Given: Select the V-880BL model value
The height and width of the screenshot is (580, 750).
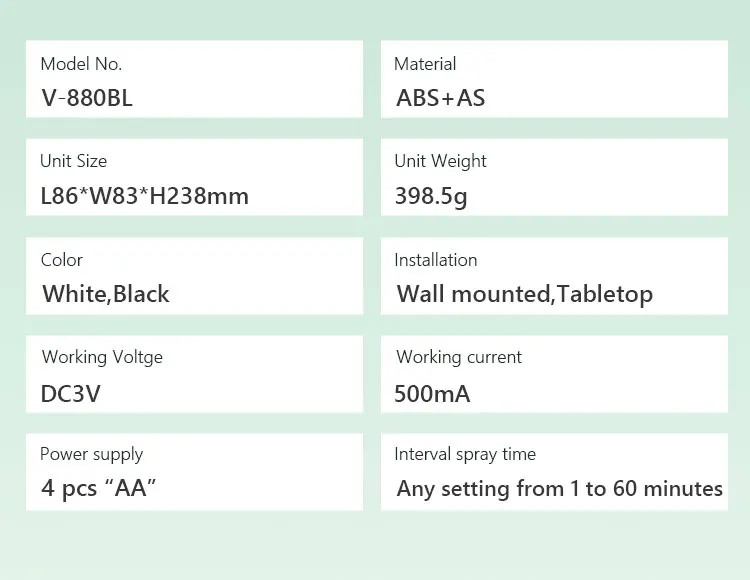Looking at the screenshot, I should coord(86,98).
